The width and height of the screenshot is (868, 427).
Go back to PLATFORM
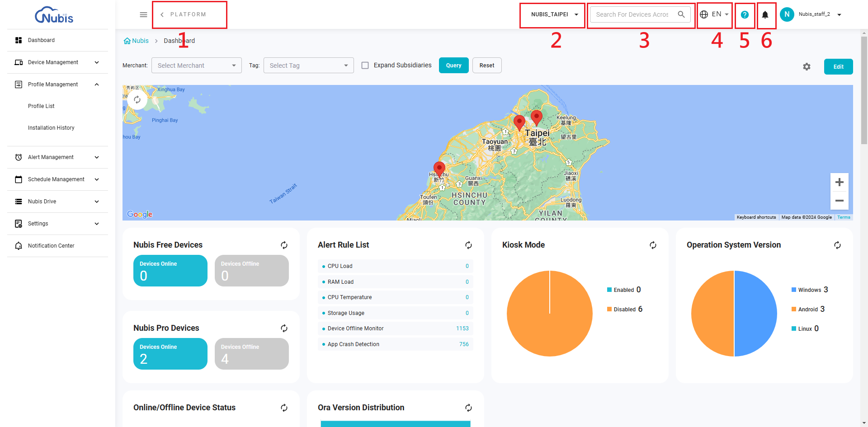[x=184, y=14]
